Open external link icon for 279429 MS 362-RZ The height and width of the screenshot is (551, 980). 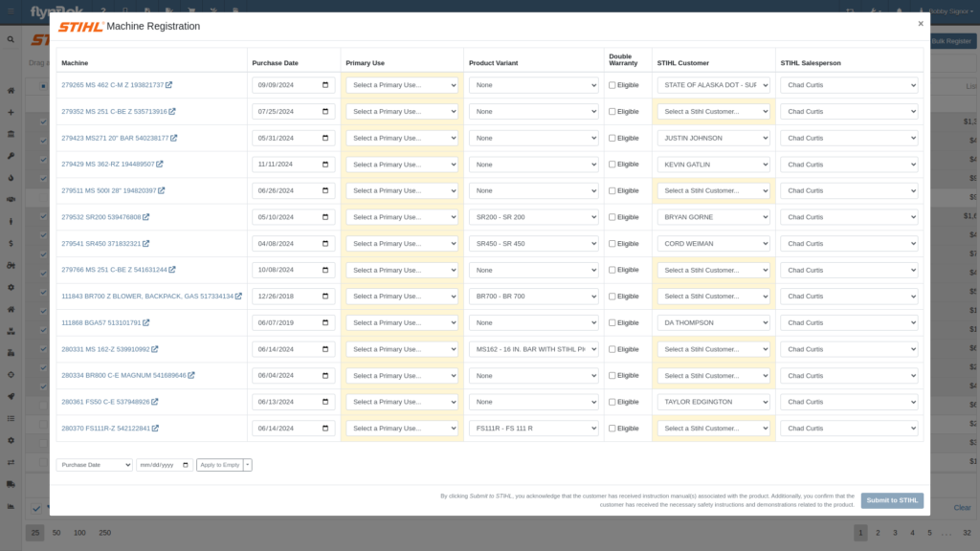[x=160, y=165]
